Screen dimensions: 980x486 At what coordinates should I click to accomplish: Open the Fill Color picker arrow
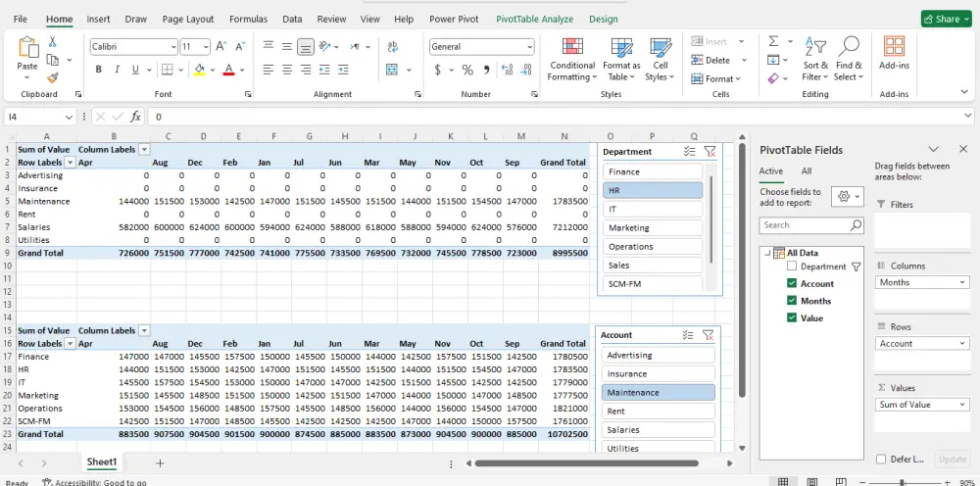pos(213,70)
